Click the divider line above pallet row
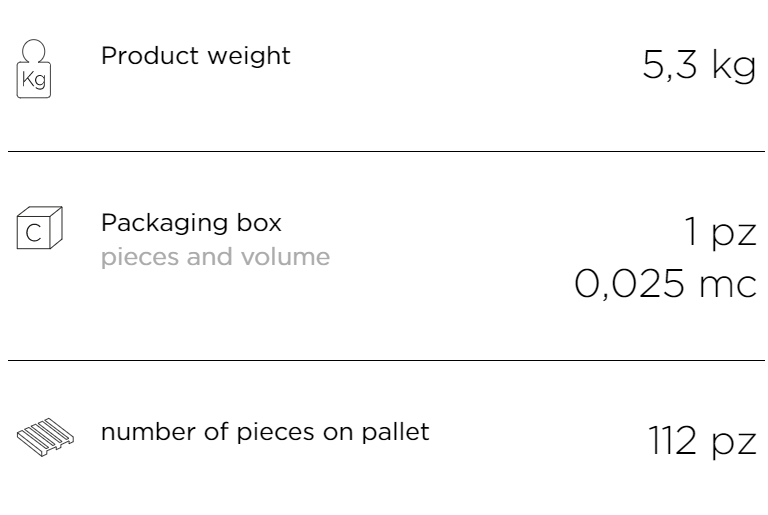 (x=386, y=360)
